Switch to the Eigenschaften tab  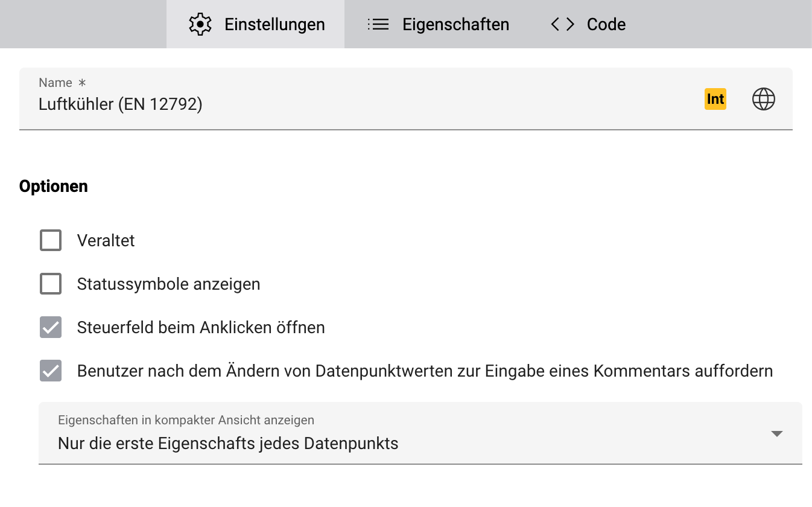pyautogui.click(x=439, y=24)
